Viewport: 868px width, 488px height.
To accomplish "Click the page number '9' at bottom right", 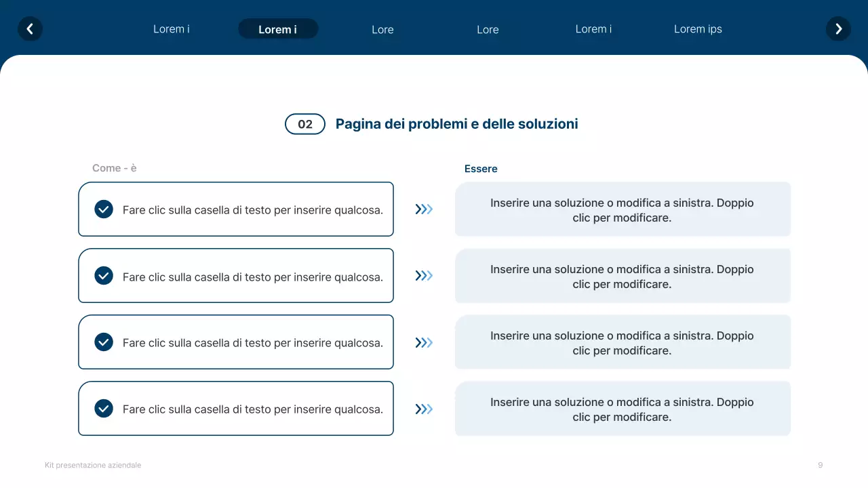I will point(820,465).
